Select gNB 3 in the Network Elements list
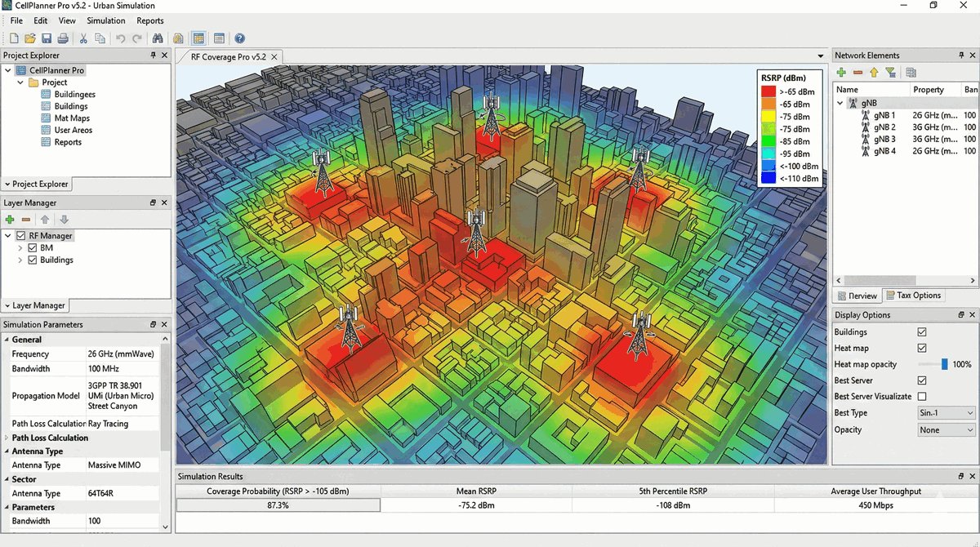This screenshot has height=547, width=980. 884,140
